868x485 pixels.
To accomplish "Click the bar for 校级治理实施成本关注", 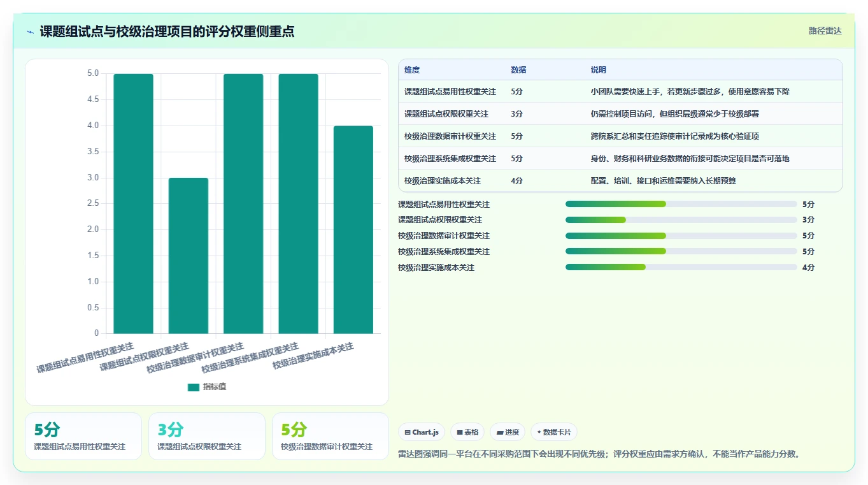I will coord(353,229).
